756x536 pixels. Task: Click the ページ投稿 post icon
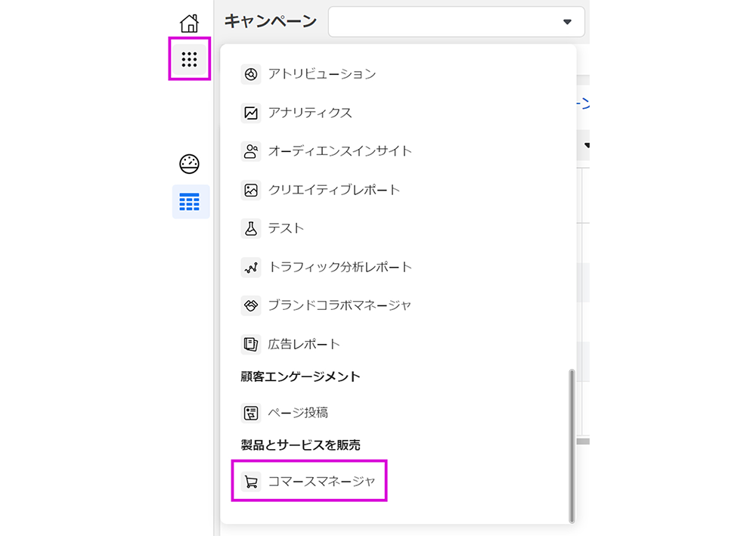click(x=251, y=413)
